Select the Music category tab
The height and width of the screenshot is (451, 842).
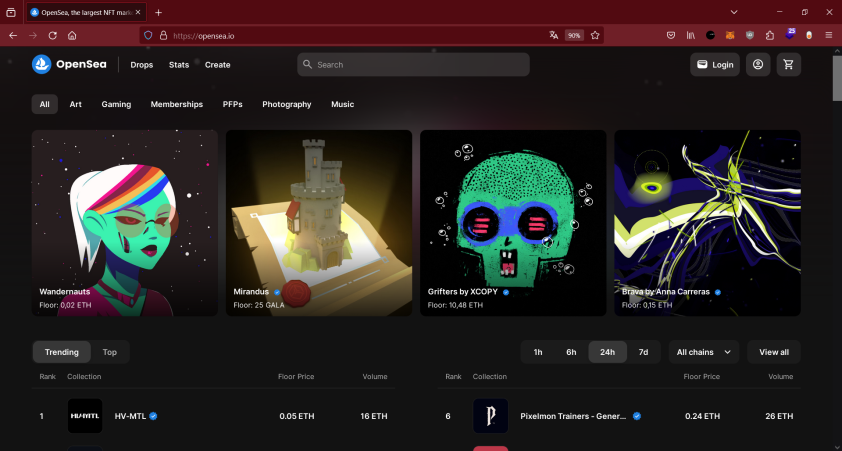click(x=343, y=104)
